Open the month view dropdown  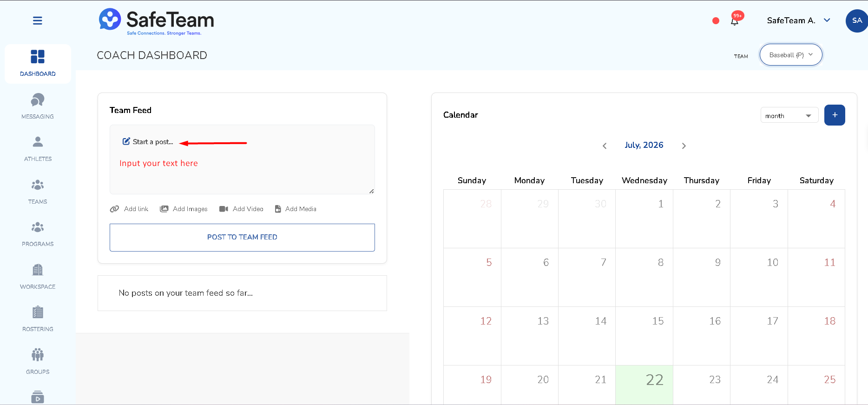[789, 115]
